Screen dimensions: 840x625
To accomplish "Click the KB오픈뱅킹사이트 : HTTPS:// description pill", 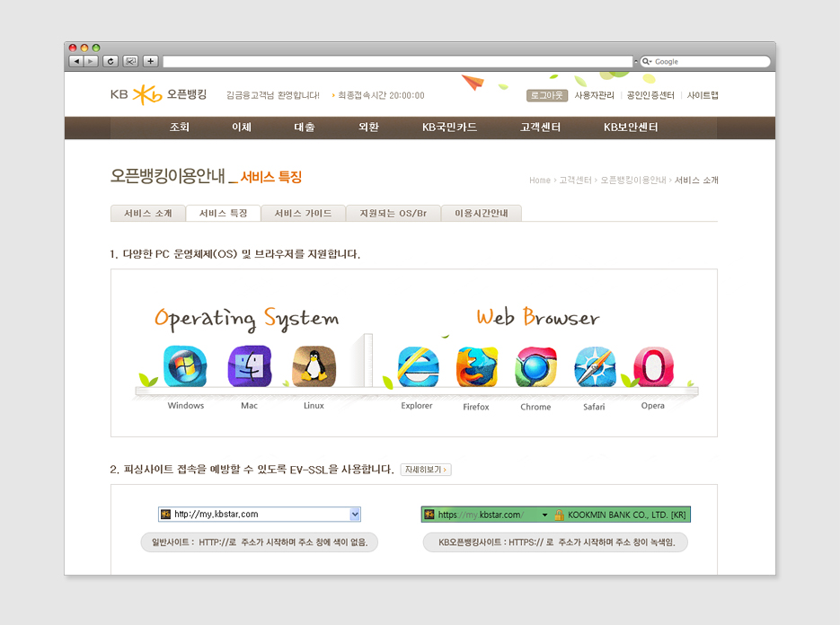I will pyautogui.click(x=555, y=542).
